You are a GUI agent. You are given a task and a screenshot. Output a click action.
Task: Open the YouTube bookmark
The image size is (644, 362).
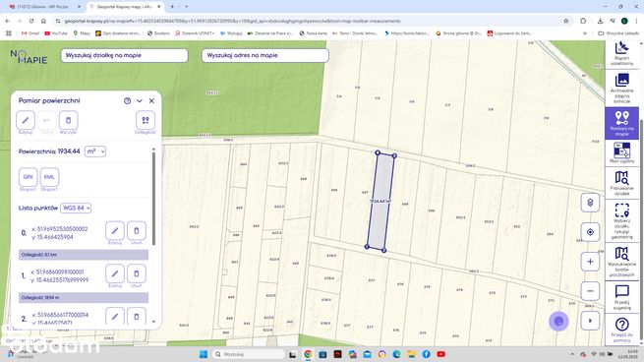[56, 33]
